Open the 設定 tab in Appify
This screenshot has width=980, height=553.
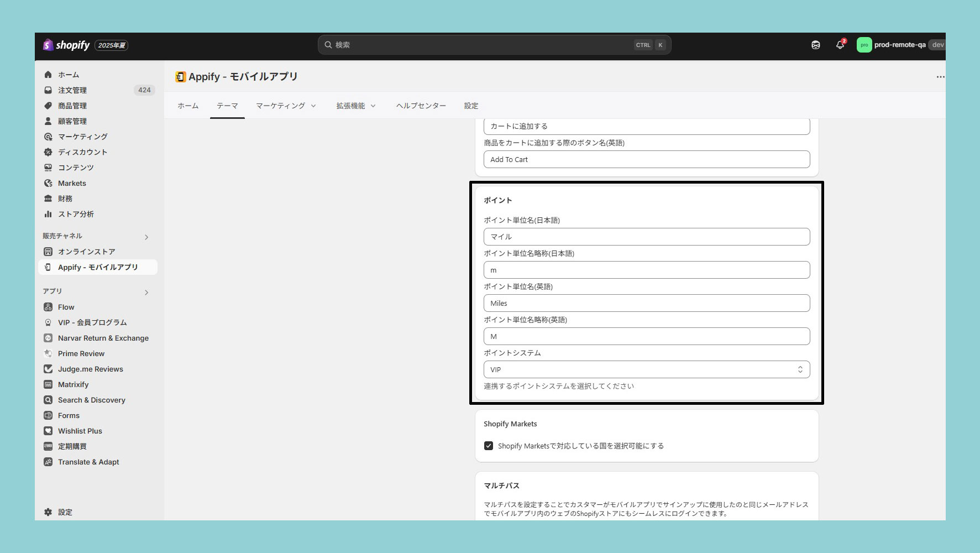click(471, 106)
